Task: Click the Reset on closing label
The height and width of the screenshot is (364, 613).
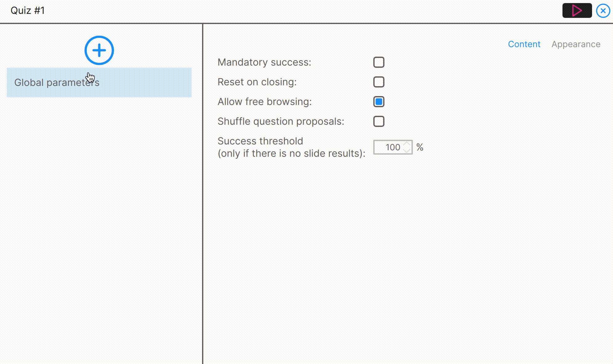Action: [257, 82]
